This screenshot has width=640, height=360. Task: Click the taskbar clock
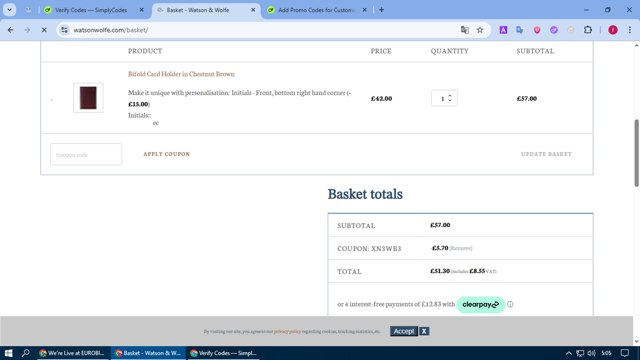tap(606, 353)
